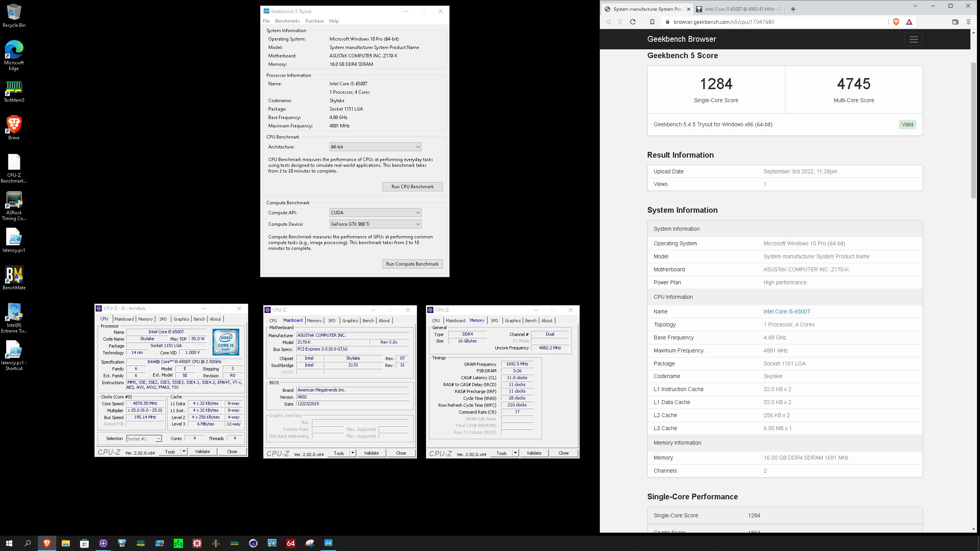Click Tools button in CPU-Z Memory window
The height and width of the screenshot is (551, 980).
point(501,453)
